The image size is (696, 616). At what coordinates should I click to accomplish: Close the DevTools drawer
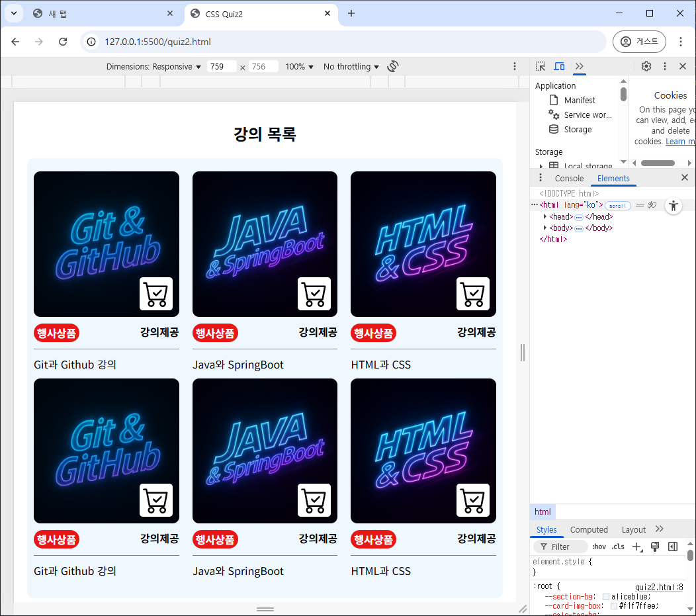pyautogui.click(x=685, y=177)
